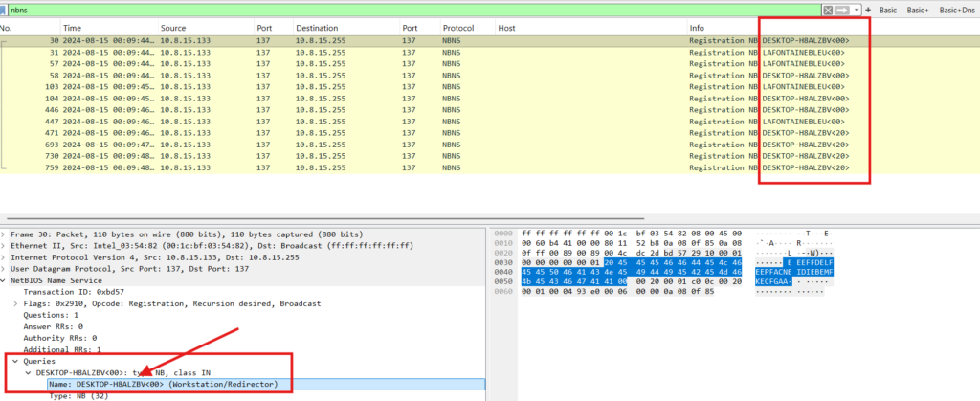The height and width of the screenshot is (401, 980).
Task: Clear the nbns display filter with X icon
Action: coord(828,10)
